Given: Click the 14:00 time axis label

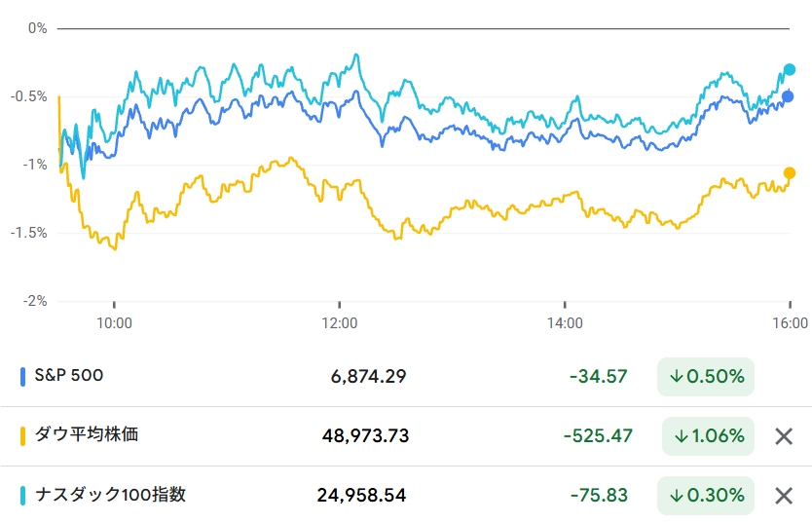Looking at the screenshot, I should click(x=565, y=323).
